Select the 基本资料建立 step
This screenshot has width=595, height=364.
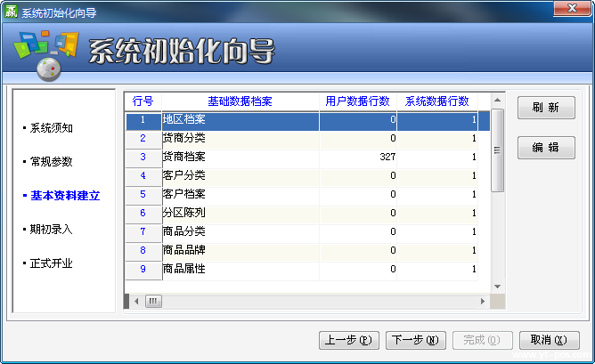point(65,196)
